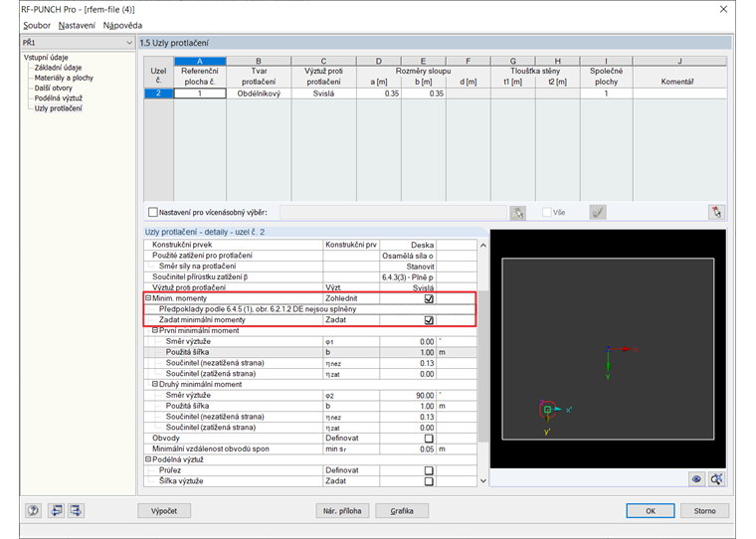Select row header for node 2
The image size is (756, 539).
coord(158,93)
